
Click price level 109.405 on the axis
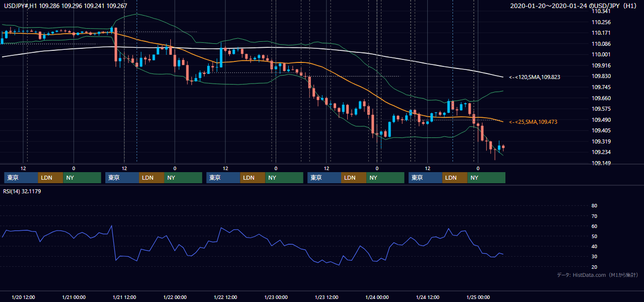click(602, 130)
